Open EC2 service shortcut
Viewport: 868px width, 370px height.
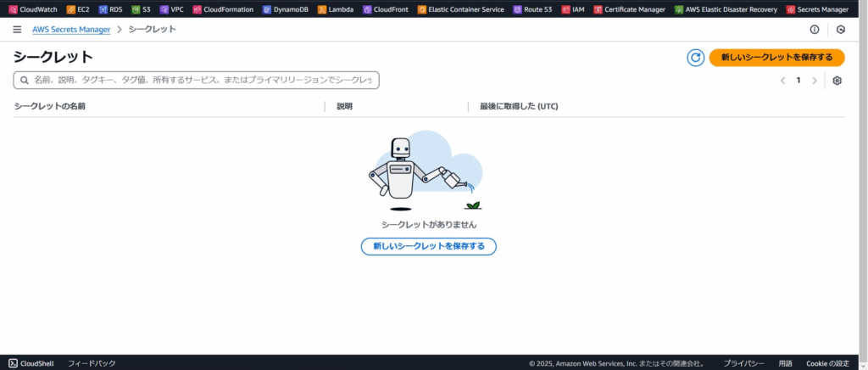(x=77, y=9)
